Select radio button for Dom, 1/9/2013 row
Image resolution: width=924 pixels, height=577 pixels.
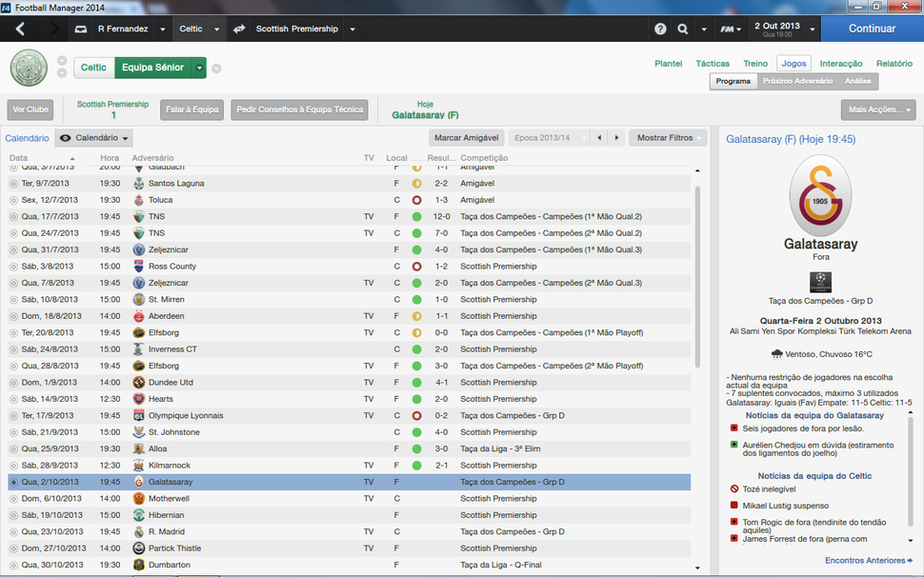(x=13, y=383)
